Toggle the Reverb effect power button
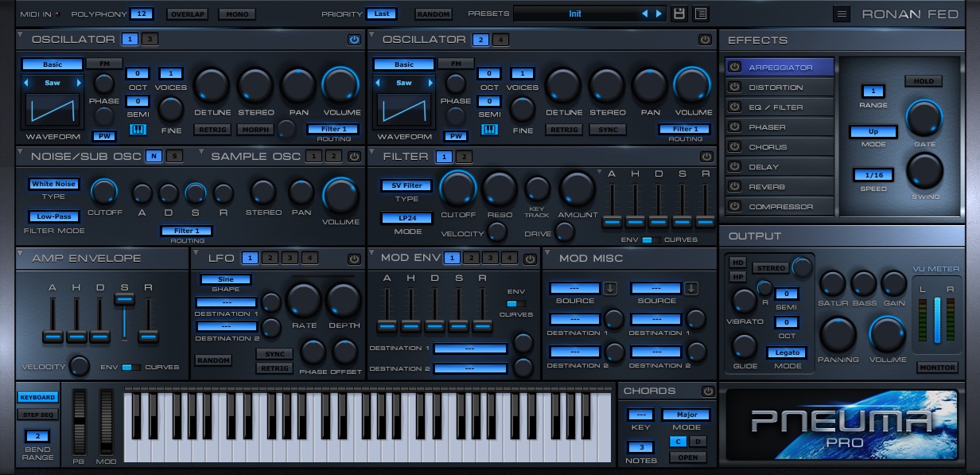The width and height of the screenshot is (980, 475). click(x=734, y=187)
